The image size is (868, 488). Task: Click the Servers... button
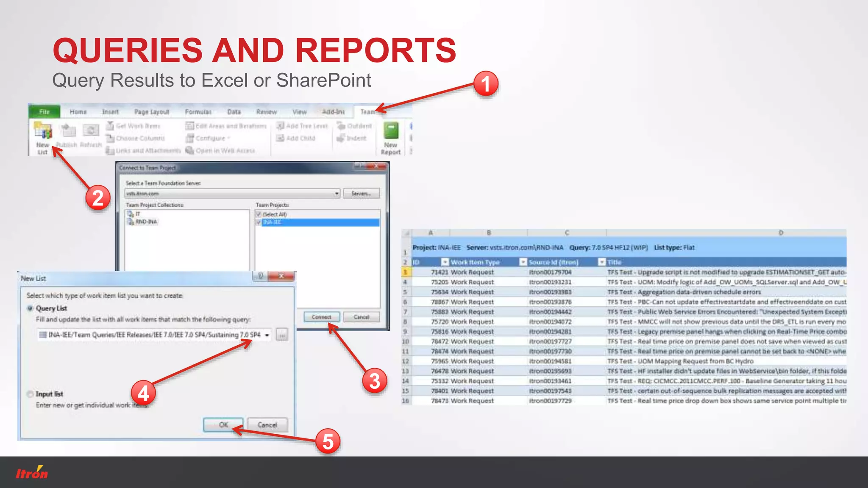click(x=361, y=194)
